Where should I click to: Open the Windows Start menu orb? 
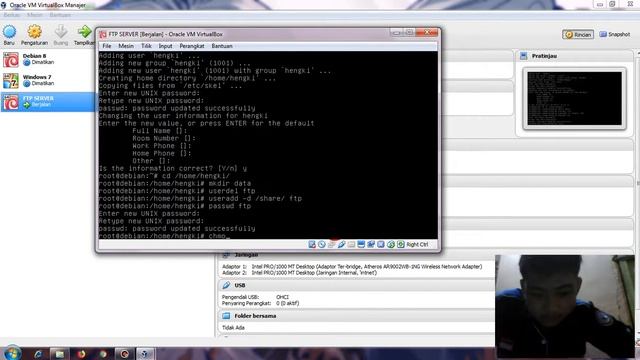coord(12,353)
